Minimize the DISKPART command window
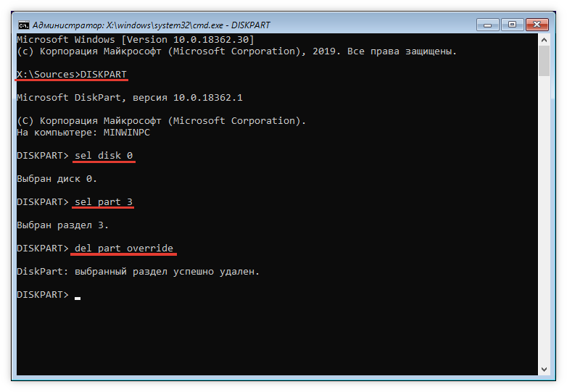Image resolution: width=567 pixels, height=392 pixels. pos(487,25)
